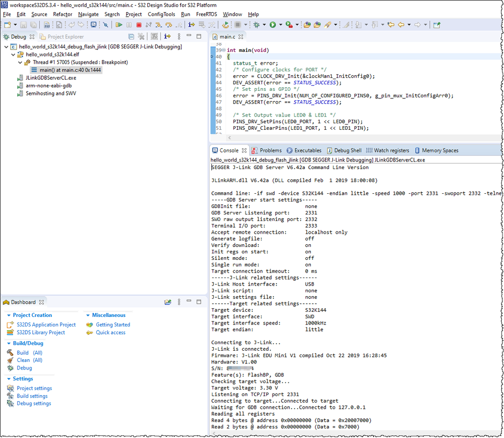Click the Quick access link
The height and width of the screenshot is (438, 504).
[110, 333]
